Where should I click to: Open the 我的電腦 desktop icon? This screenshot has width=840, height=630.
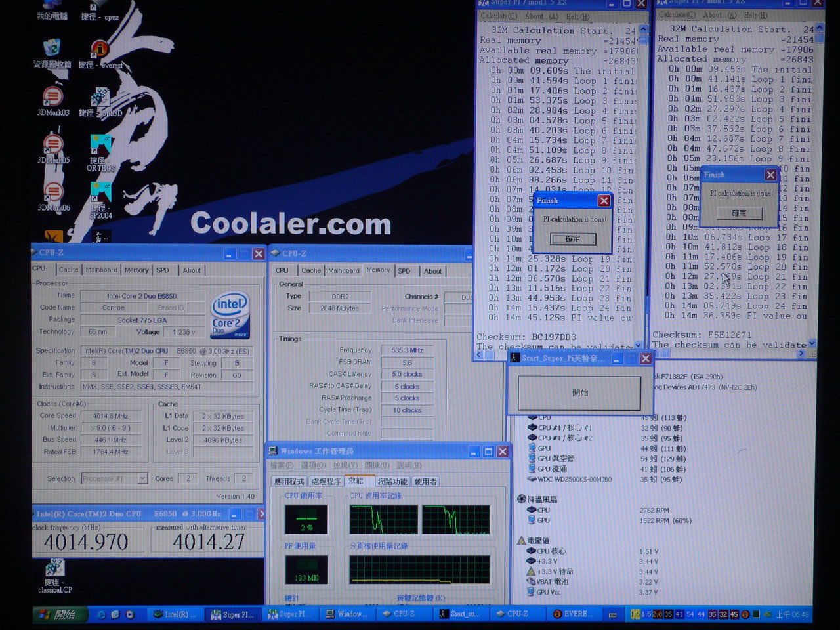coord(52,10)
